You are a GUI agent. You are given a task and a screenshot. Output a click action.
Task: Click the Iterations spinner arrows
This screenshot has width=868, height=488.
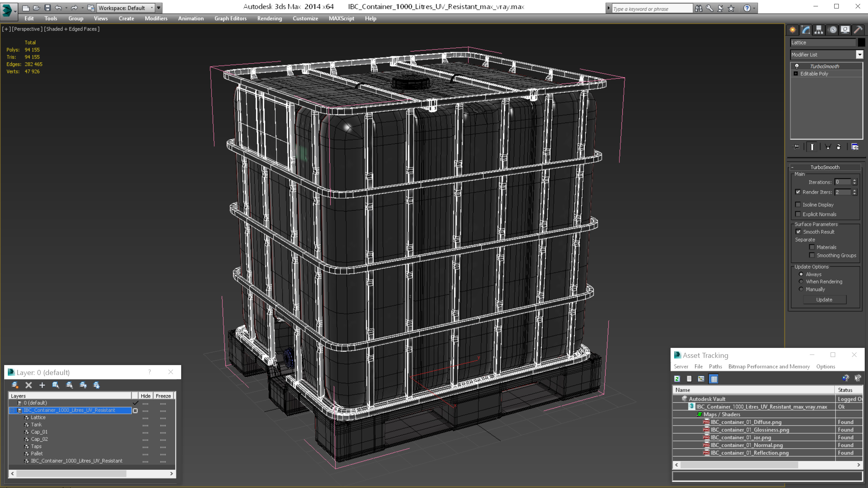coord(854,182)
